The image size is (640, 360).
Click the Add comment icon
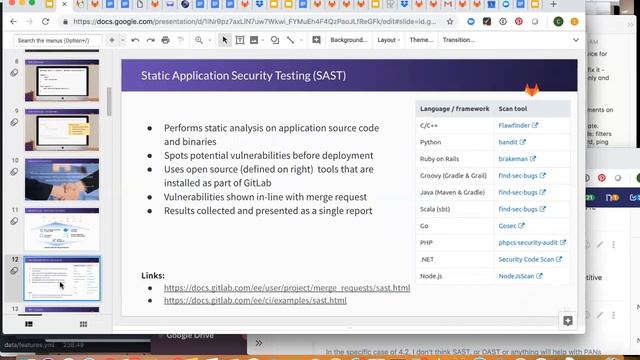(x=316, y=40)
